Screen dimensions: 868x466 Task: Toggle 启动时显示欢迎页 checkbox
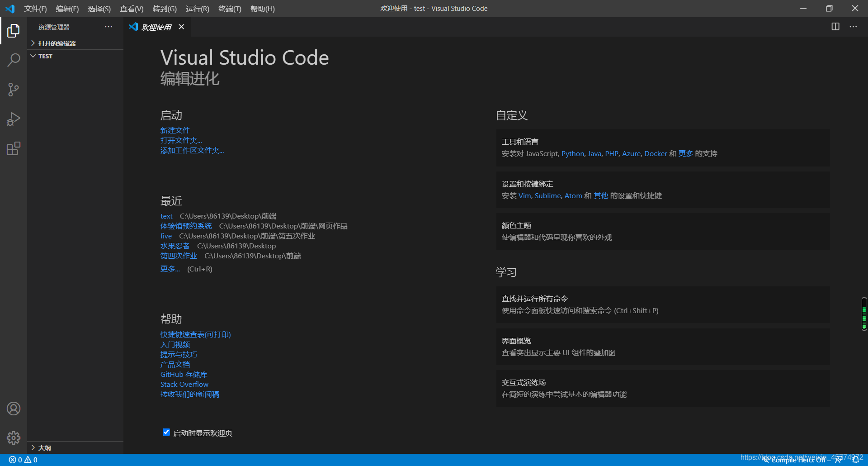click(x=166, y=432)
